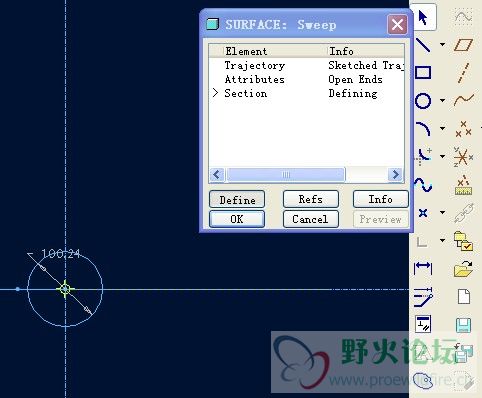The height and width of the screenshot is (398, 482).
Task: Expand the Circle tool flyout arrow
Action: [x=443, y=100]
